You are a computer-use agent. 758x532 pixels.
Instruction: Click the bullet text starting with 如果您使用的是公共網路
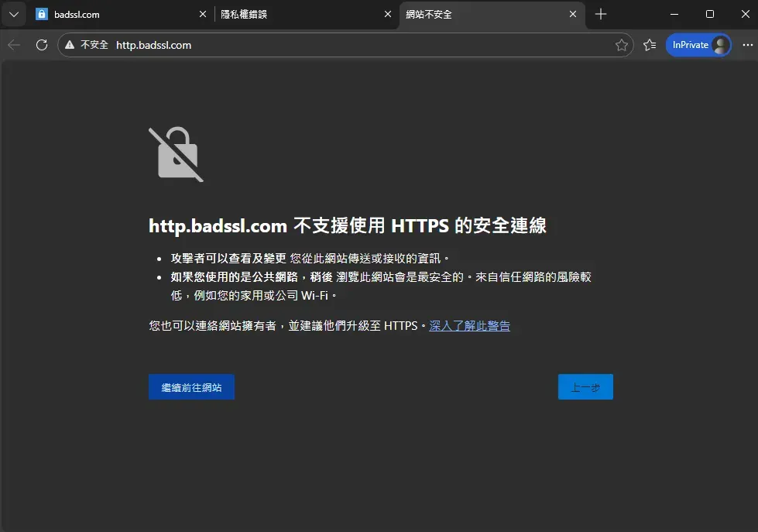coord(381,286)
